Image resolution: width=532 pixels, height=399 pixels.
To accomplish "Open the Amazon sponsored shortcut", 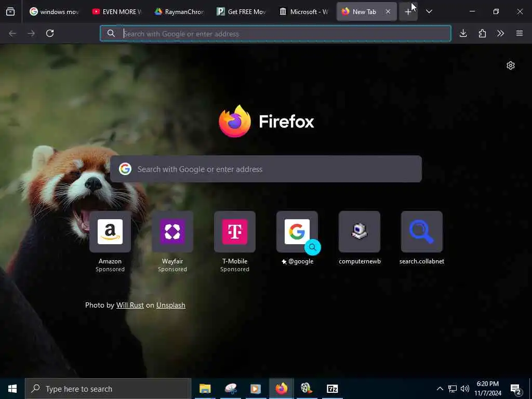I will 110,232.
